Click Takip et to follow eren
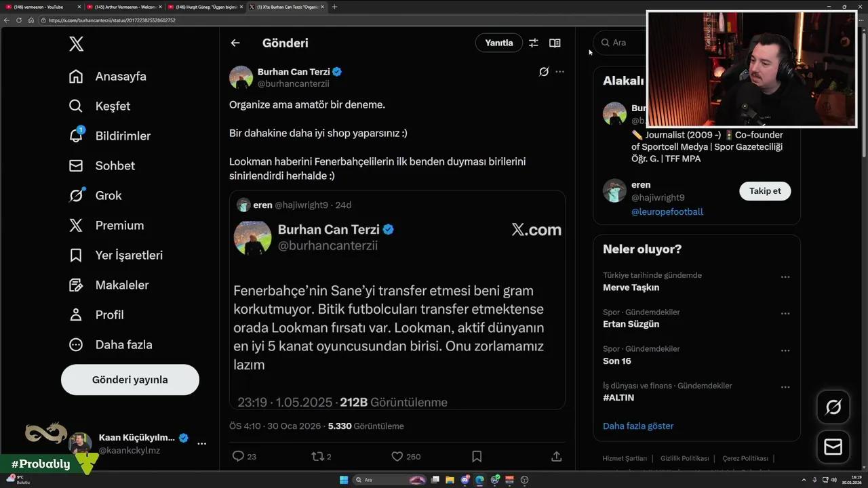The height and width of the screenshot is (488, 868). [765, 191]
